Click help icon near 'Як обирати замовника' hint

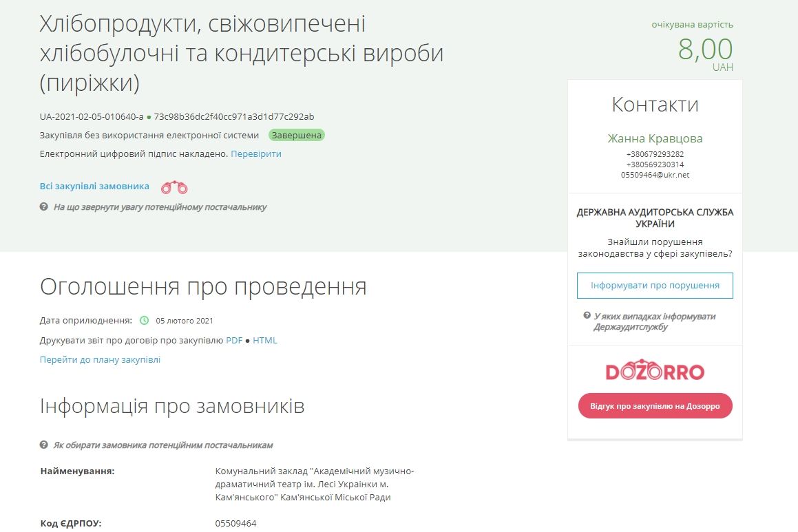coord(43,445)
